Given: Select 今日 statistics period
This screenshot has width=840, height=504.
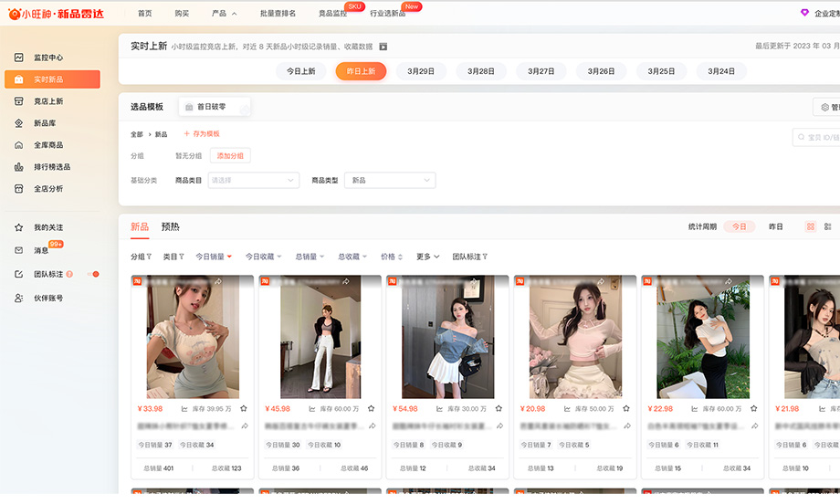Looking at the screenshot, I should click(740, 226).
